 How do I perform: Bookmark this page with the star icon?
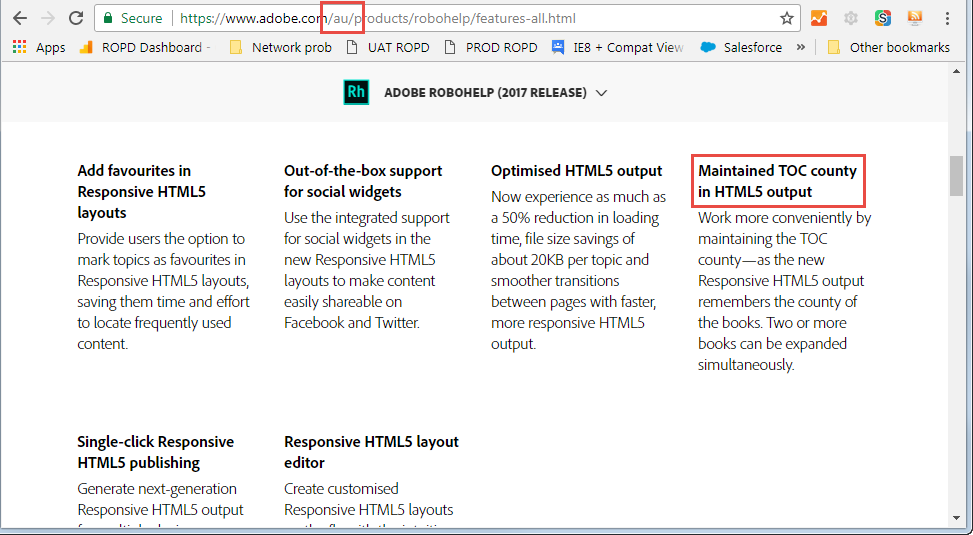point(787,18)
